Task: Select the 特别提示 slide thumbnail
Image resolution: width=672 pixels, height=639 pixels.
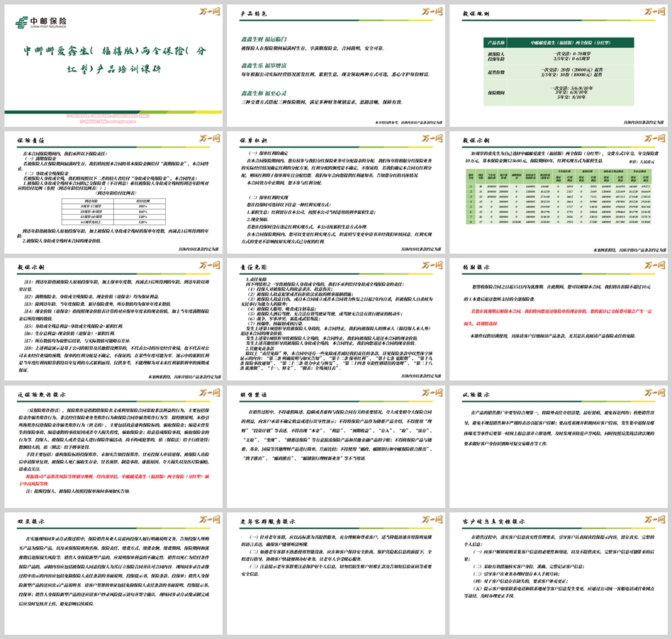Action: pos(559,319)
